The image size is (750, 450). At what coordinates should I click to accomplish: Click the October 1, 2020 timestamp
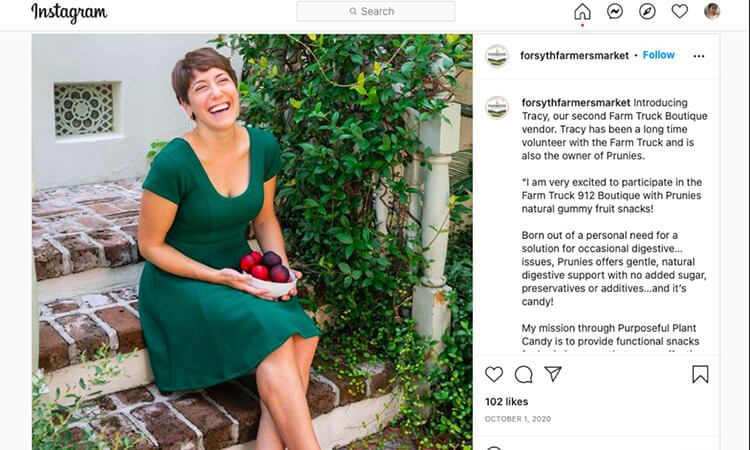pyautogui.click(x=515, y=419)
